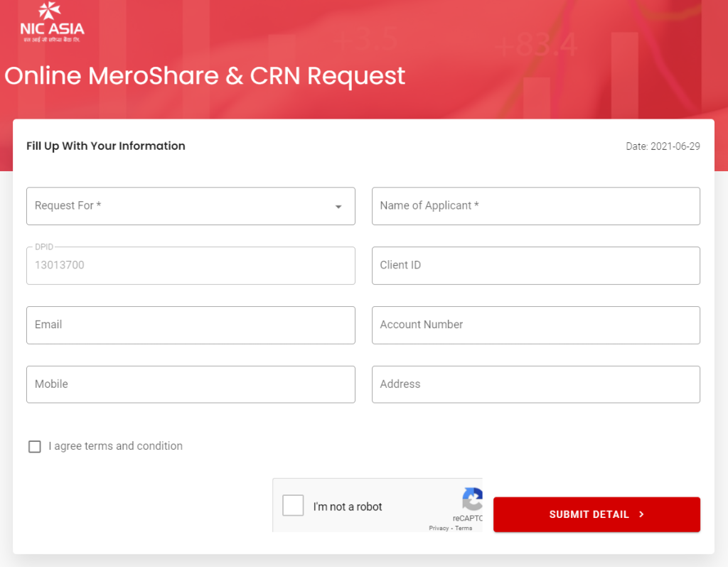
Task: Select the Account Number field
Action: click(536, 325)
